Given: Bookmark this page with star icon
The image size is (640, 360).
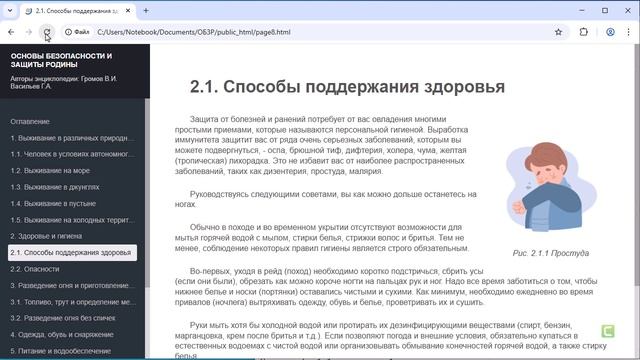Looking at the screenshot, I should point(558,32).
